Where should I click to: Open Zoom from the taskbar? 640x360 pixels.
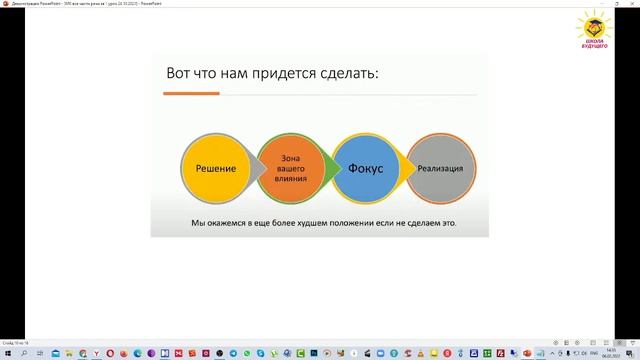click(x=380, y=353)
